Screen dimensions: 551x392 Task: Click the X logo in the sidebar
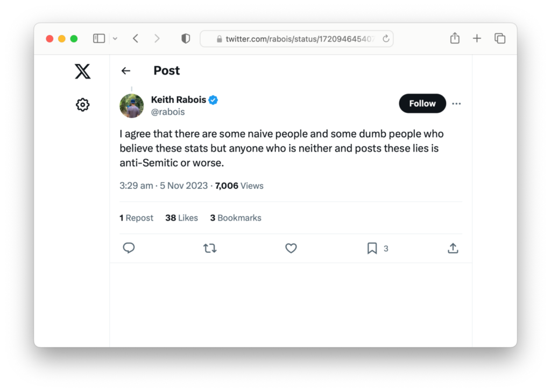click(82, 70)
